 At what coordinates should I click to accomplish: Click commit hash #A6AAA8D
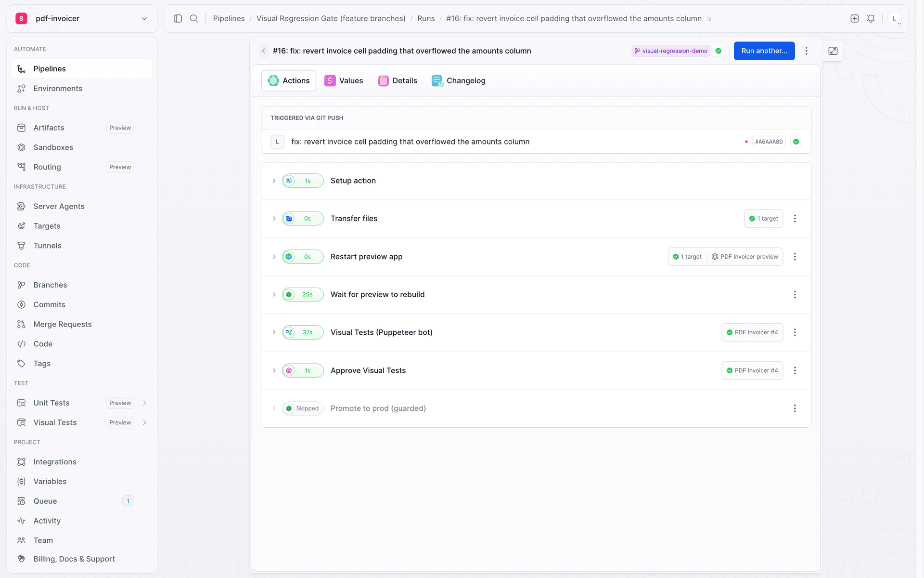coord(769,142)
